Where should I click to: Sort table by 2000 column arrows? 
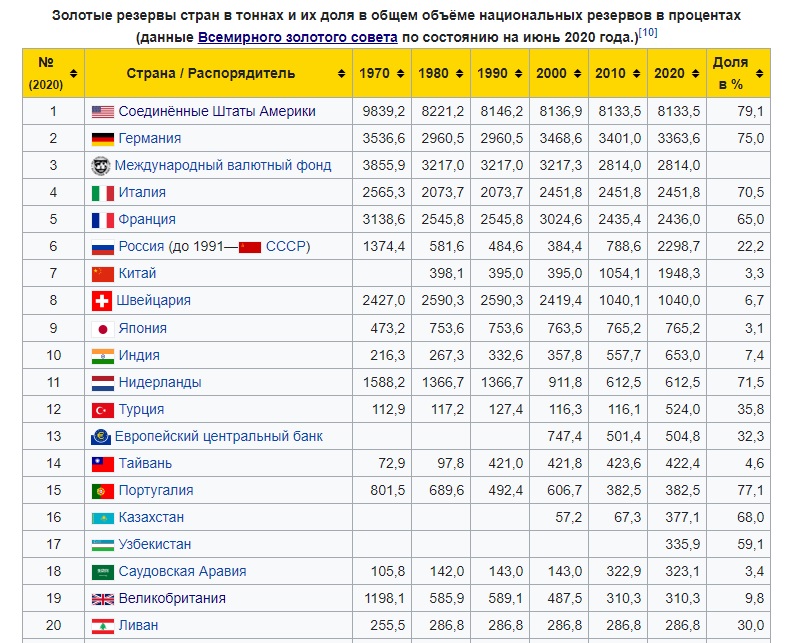(x=577, y=73)
